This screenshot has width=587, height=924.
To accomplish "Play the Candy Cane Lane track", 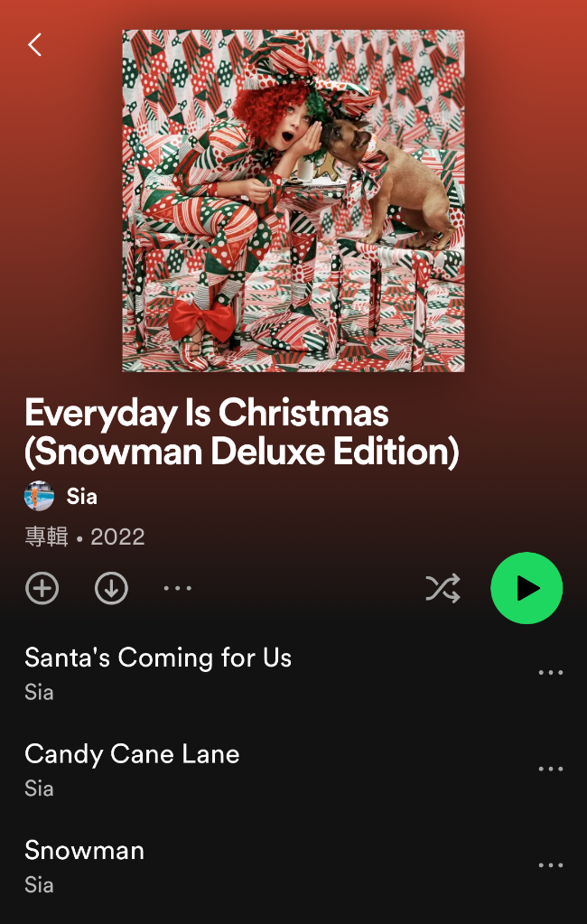I will pos(132,753).
